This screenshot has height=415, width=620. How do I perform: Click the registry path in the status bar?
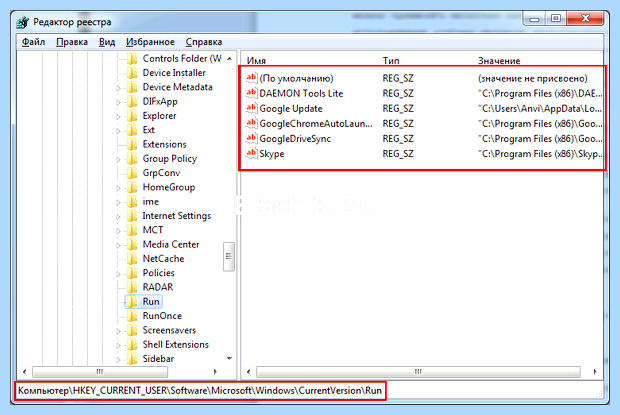point(200,391)
